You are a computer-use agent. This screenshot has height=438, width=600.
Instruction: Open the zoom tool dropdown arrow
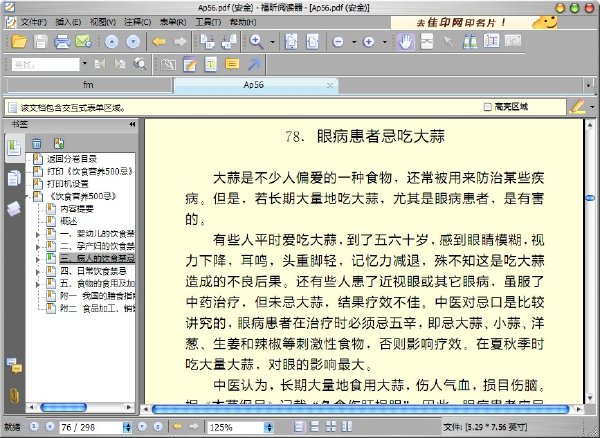pyautogui.click(x=272, y=42)
